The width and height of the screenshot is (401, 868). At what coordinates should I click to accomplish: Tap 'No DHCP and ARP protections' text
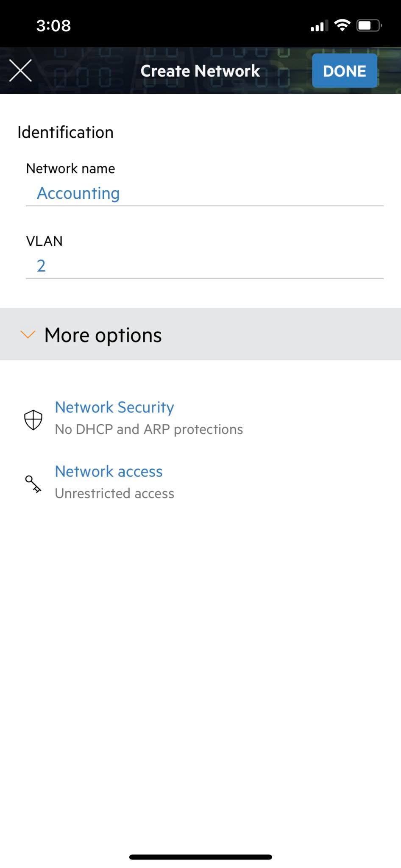[149, 429]
